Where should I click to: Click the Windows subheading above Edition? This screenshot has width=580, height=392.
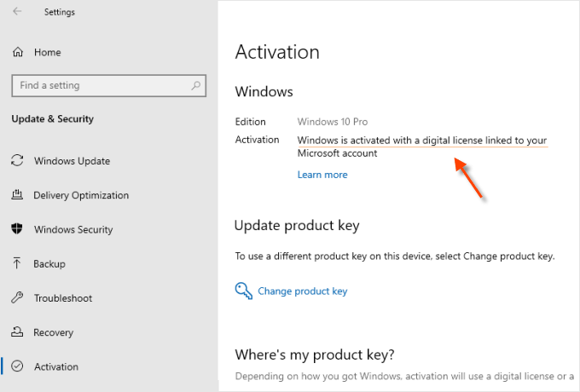(x=264, y=92)
